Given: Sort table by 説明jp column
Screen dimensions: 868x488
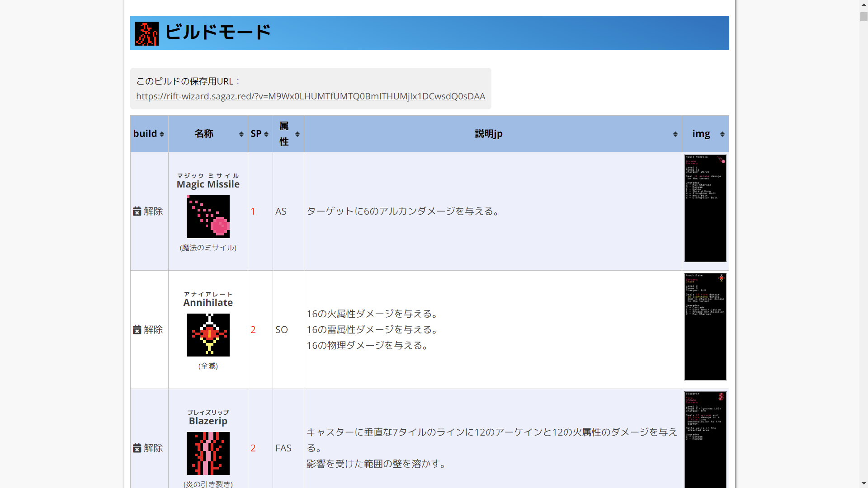Looking at the screenshot, I should coord(492,134).
